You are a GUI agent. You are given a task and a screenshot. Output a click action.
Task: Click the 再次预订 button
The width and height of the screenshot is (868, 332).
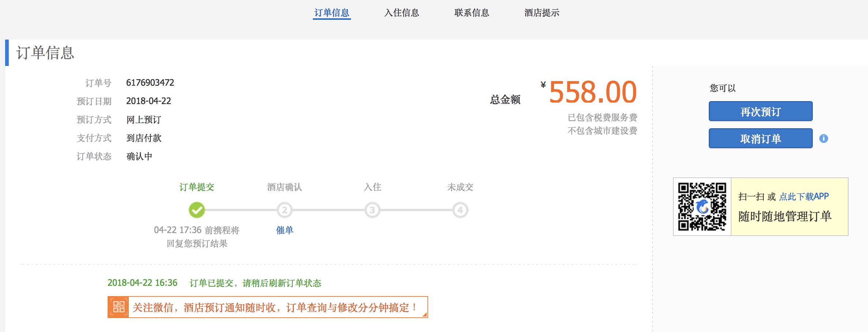coord(760,111)
